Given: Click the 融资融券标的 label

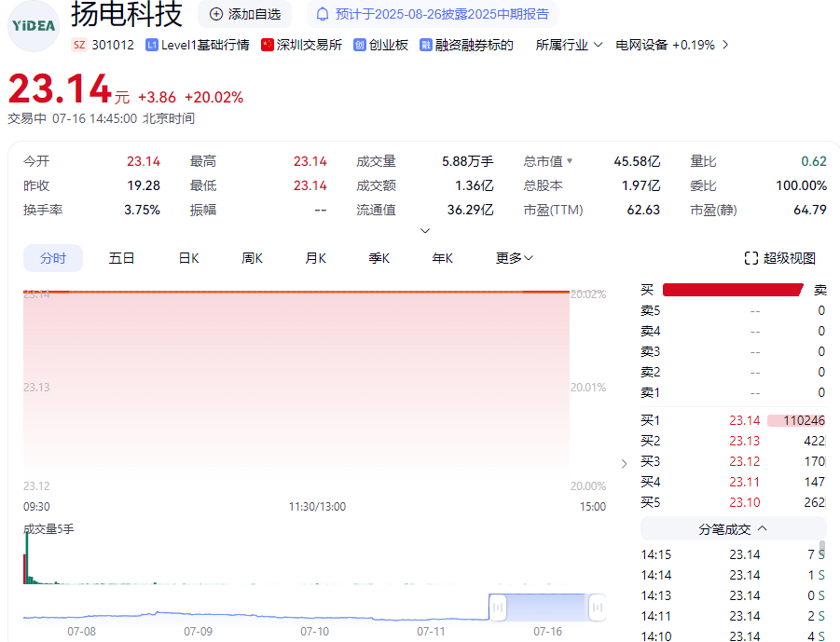Looking at the screenshot, I should tap(475, 45).
